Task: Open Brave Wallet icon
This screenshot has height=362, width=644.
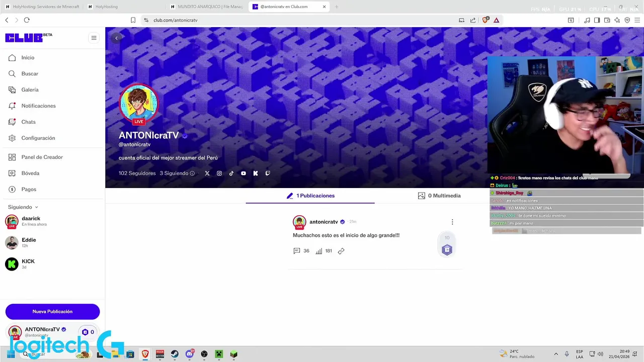Action: 607,20
